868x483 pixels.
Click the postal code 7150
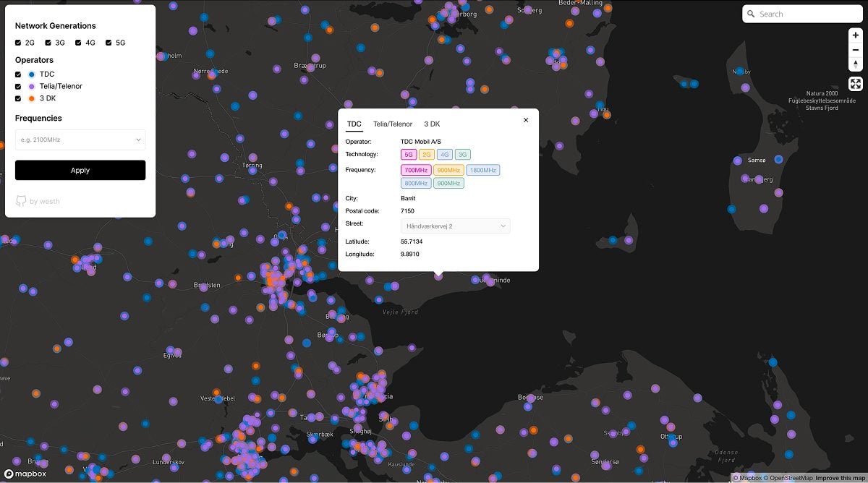[x=407, y=211]
